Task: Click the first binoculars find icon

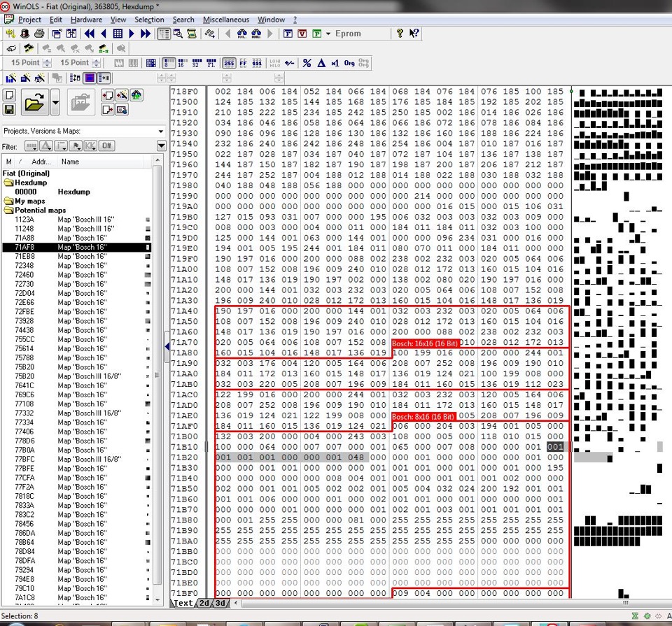Action: 241,34
